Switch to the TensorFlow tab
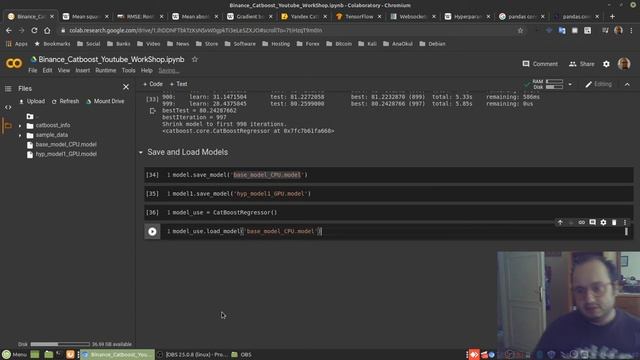Screen dimensions: 640x360 [x=359, y=17]
